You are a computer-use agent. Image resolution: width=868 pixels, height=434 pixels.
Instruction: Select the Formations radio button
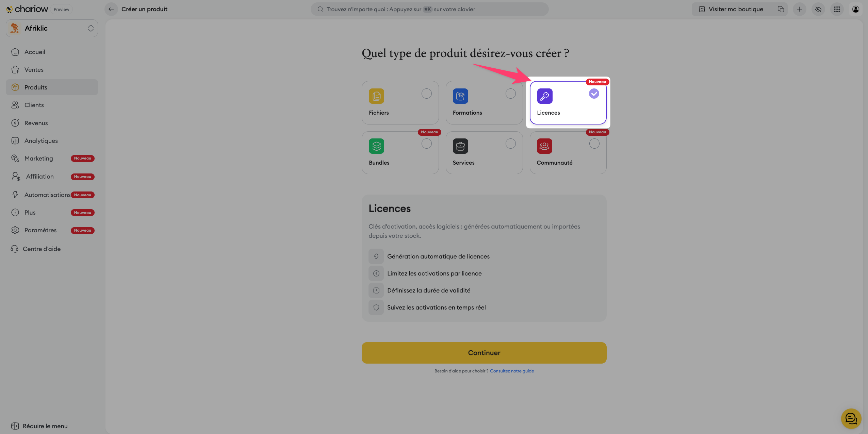[x=510, y=94]
